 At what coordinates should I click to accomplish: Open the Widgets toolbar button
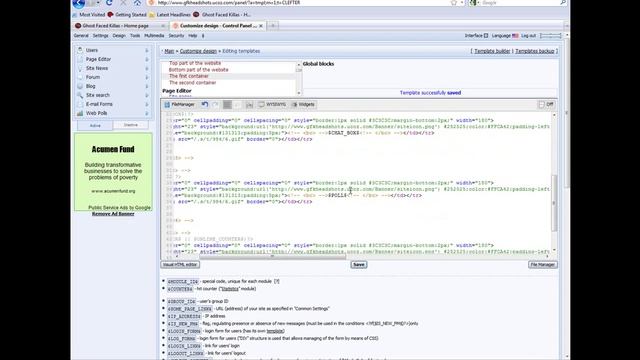coord(303,104)
